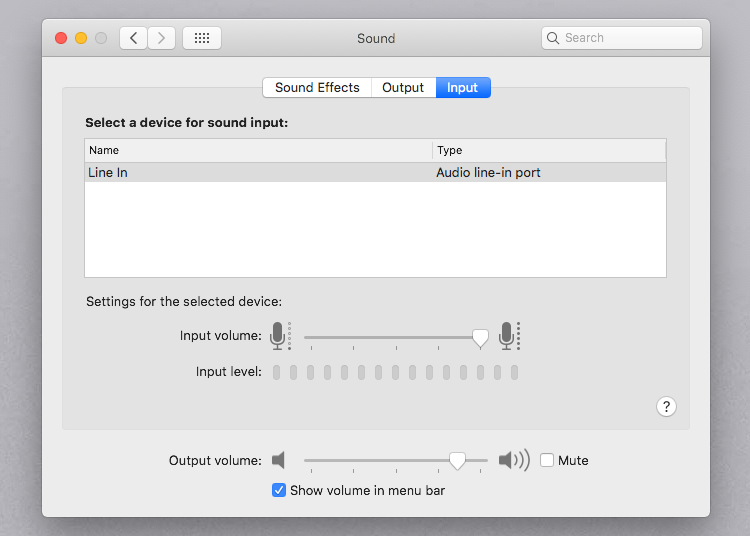Click the Output volume slider thumb
Image resolution: width=750 pixels, height=536 pixels.
(x=457, y=461)
